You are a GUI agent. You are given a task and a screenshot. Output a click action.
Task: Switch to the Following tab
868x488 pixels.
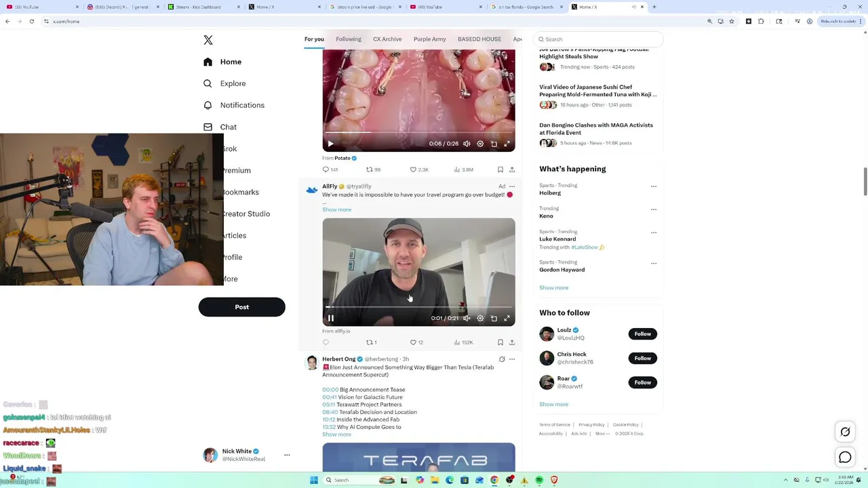coord(349,39)
